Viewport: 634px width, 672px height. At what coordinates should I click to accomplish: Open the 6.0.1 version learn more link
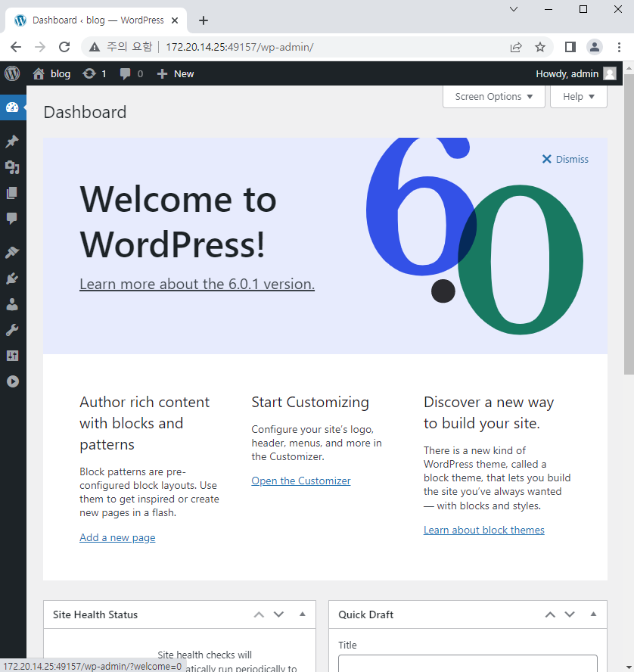click(x=197, y=284)
